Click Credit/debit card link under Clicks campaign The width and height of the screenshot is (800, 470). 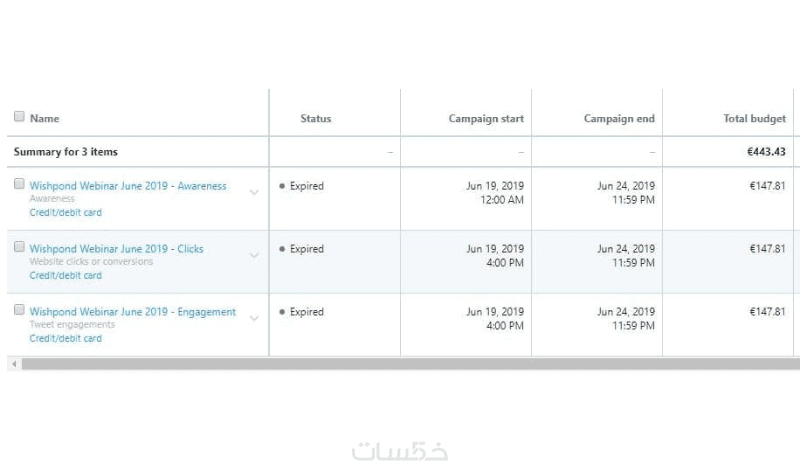(x=65, y=276)
